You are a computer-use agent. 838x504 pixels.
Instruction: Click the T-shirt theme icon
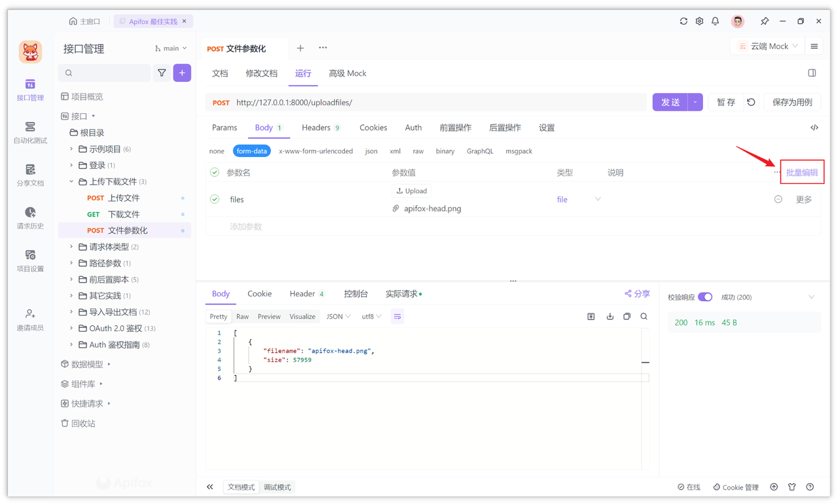coord(792,487)
